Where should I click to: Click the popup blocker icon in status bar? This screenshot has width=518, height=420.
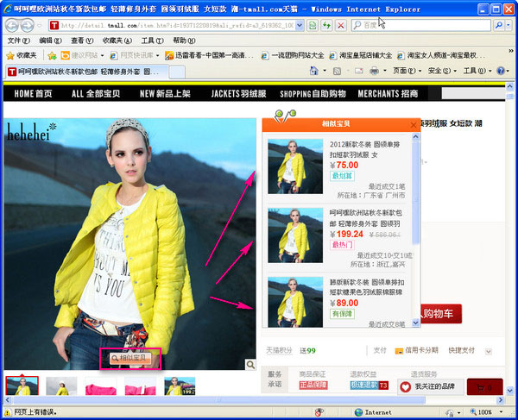tap(319, 412)
